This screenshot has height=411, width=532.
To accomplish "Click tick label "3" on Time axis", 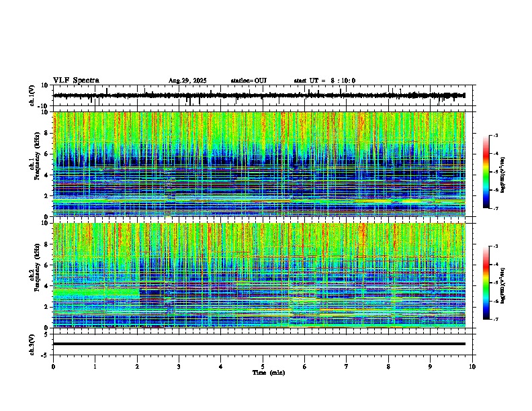I will [179, 367].
